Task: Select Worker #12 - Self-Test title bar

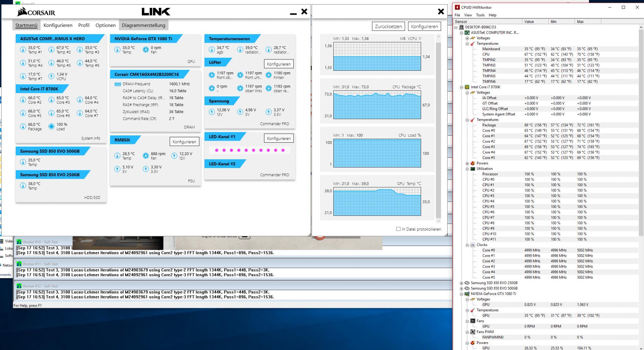Action: [233, 286]
